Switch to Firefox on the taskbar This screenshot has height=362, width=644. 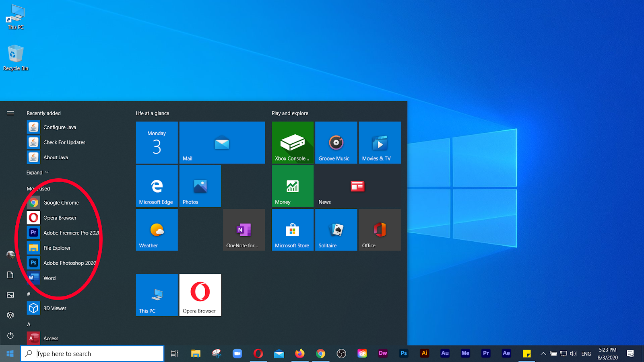tap(300, 354)
